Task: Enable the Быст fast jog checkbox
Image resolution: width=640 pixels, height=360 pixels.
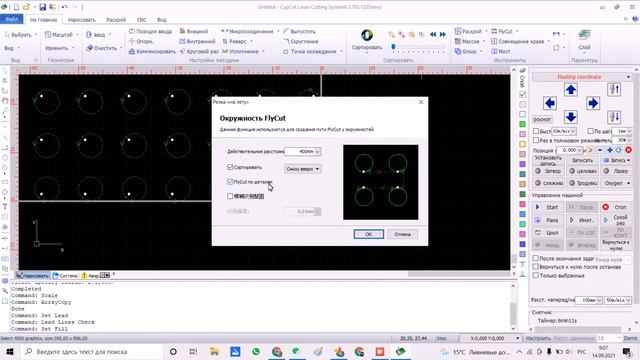Action: coord(536,131)
